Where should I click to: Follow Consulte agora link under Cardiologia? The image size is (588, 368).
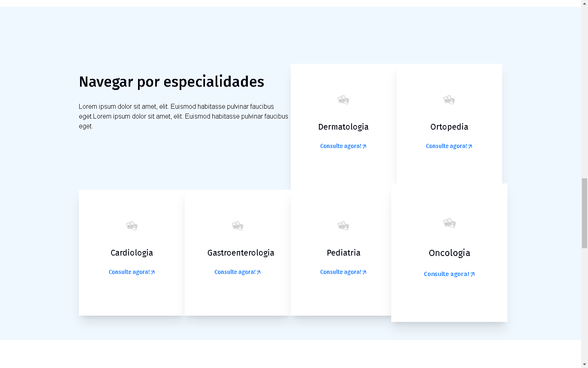[131, 272]
